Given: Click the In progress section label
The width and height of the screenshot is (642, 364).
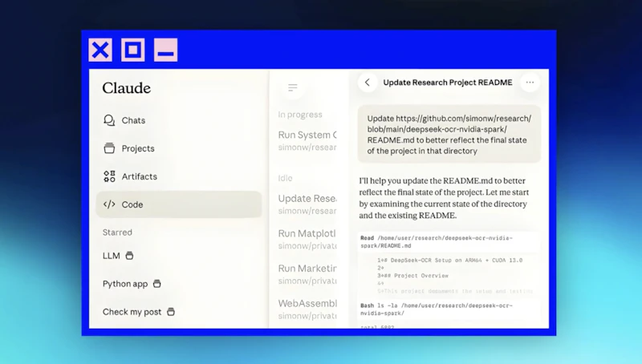Looking at the screenshot, I should 300,115.
